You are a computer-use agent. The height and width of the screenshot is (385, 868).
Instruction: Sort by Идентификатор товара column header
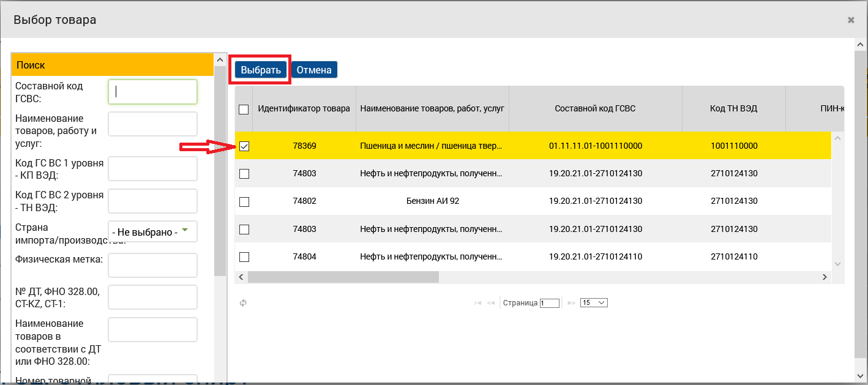tap(304, 109)
